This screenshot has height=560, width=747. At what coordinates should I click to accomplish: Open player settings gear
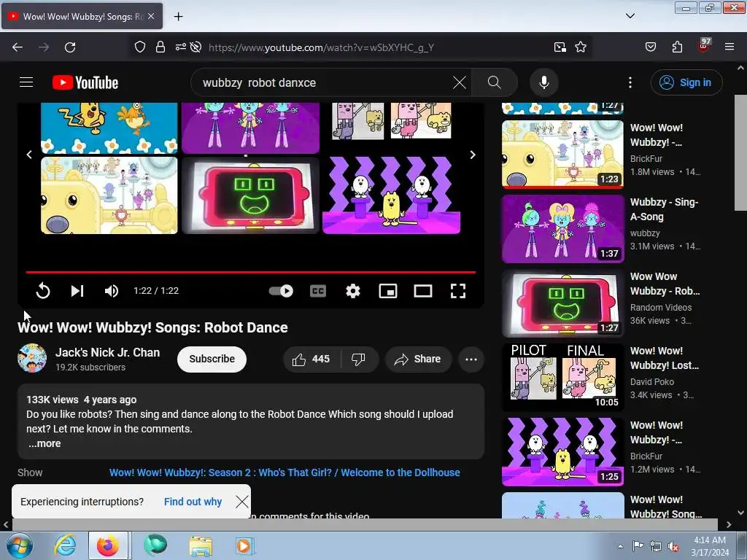coord(352,290)
